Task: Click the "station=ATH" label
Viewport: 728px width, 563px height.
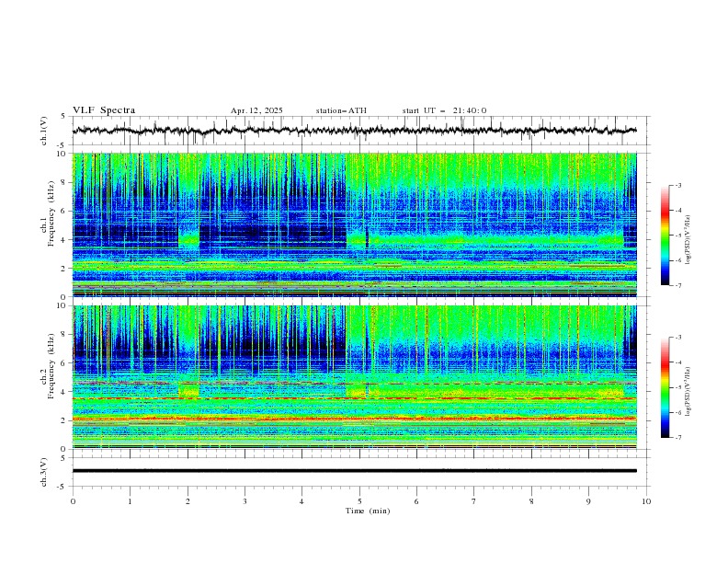Action: coord(341,110)
